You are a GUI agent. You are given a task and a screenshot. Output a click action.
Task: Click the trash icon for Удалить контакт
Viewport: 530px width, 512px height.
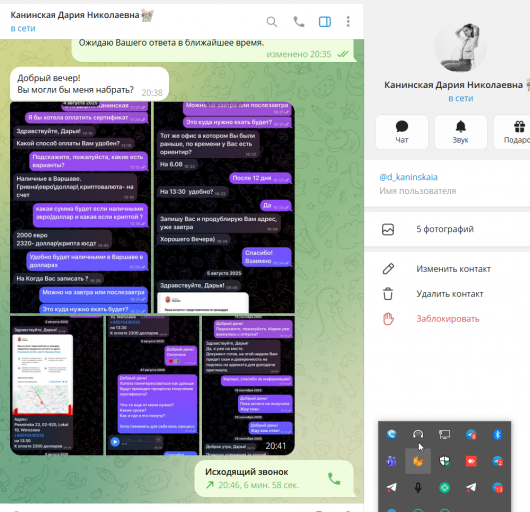point(388,294)
